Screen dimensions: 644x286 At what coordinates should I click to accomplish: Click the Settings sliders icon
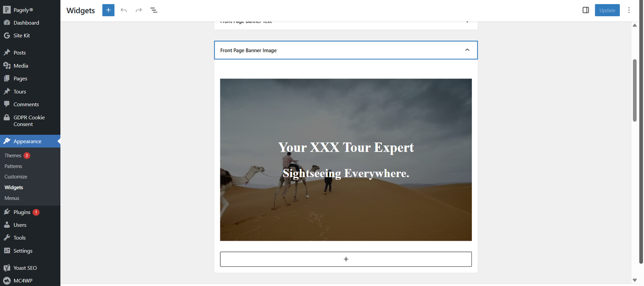coord(7,251)
